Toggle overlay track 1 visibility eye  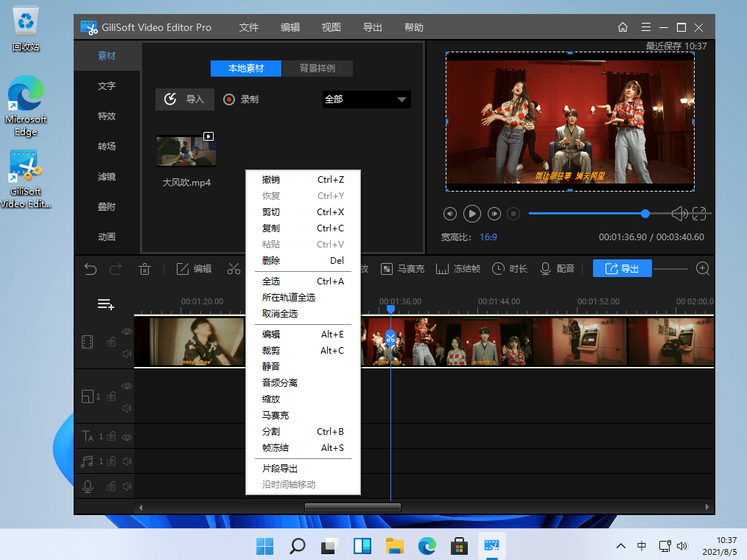click(127, 386)
